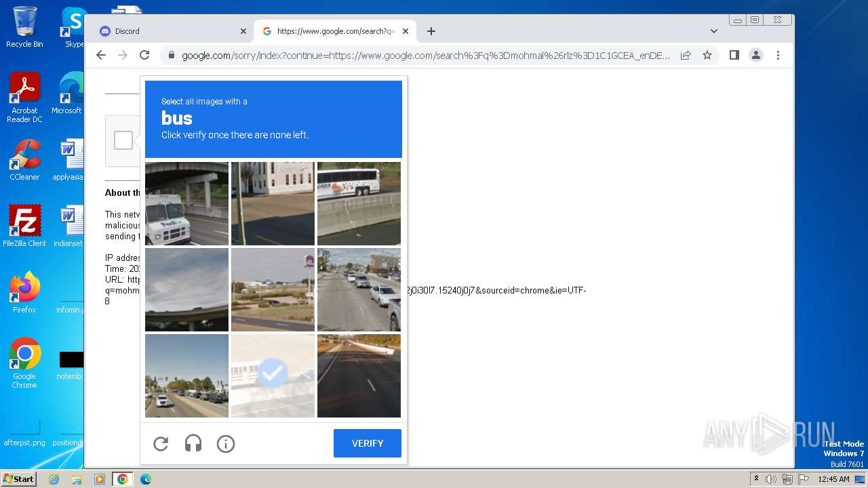Screen dimensions: 868x488
Task: Open Microsoft Edge in taskbar
Action: pyautogui.click(x=146, y=479)
